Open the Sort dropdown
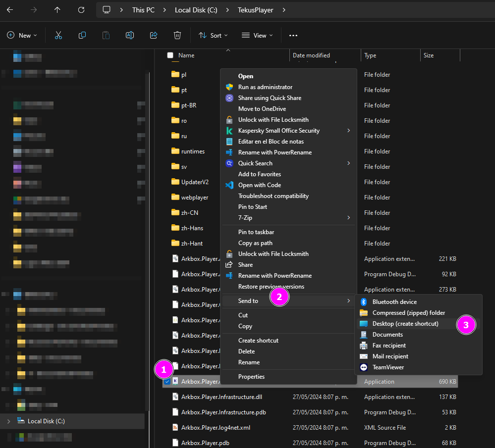Image resolution: width=495 pixels, height=448 pixels. click(x=213, y=36)
